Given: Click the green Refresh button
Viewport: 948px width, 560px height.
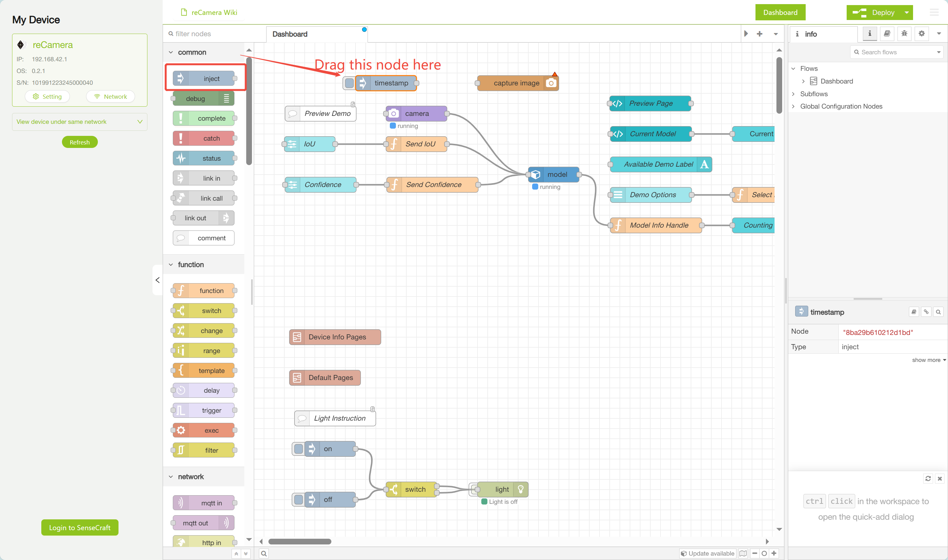Looking at the screenshot, I should click(x=80, y=142).
